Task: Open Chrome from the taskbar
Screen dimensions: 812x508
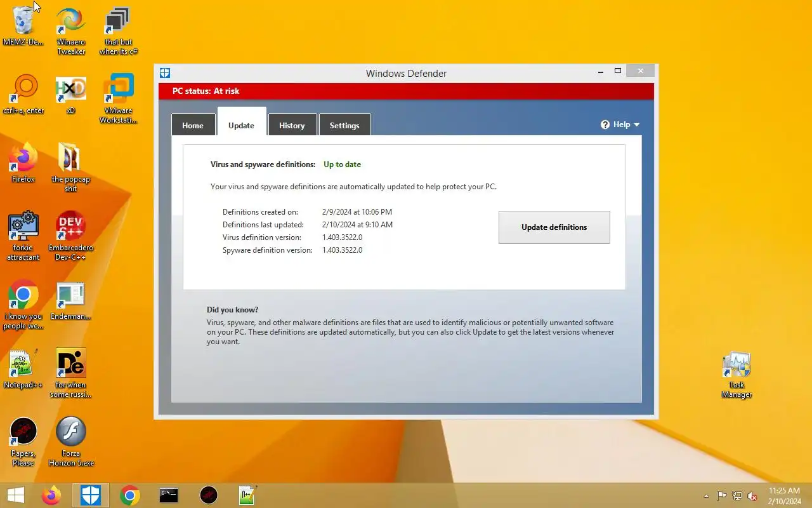Action: (x=130, y=495)
